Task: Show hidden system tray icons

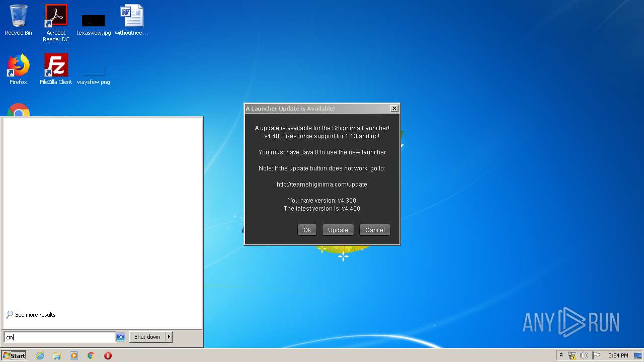Action: pos(561,355)
